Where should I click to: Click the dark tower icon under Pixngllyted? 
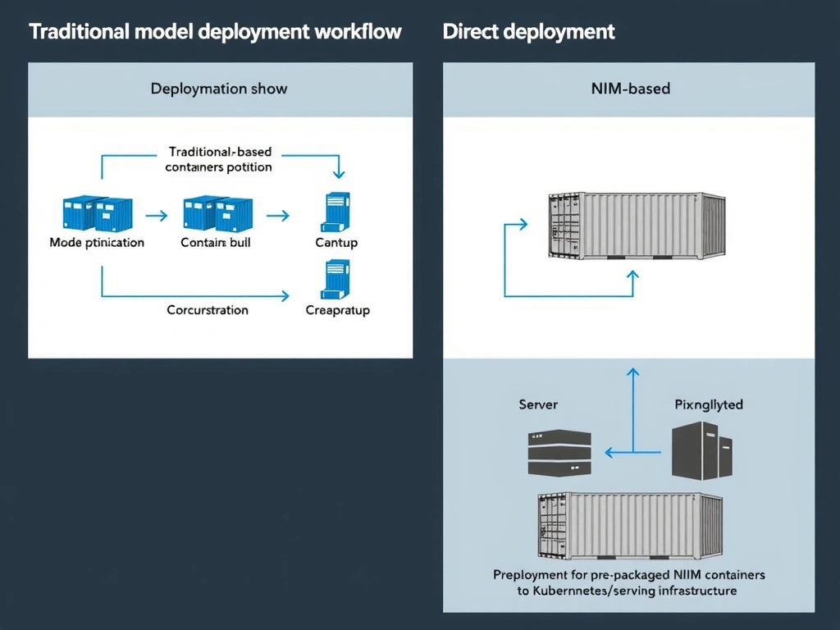[x=702, y=450]
